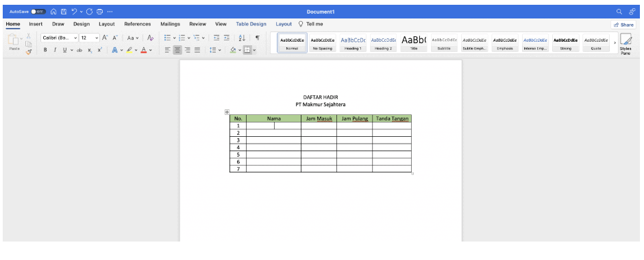Apply the Heading 1 style

(x=353, y=42)
